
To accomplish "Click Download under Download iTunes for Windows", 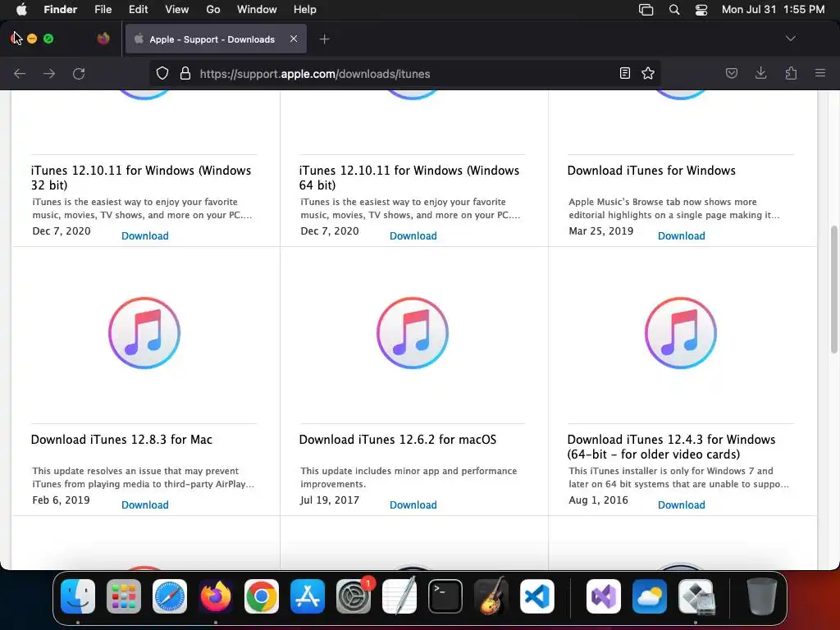I will pyautogui.click(x=682, y=235).
